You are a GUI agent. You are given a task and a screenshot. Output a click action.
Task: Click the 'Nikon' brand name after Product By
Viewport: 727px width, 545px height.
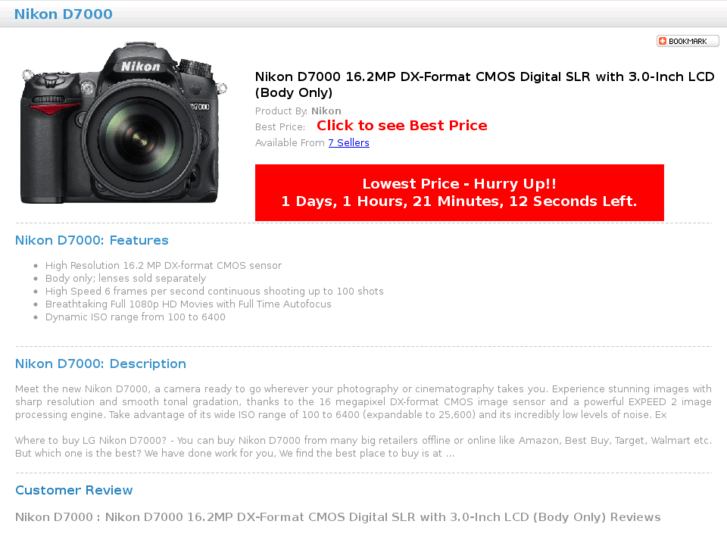coord(326,111)
